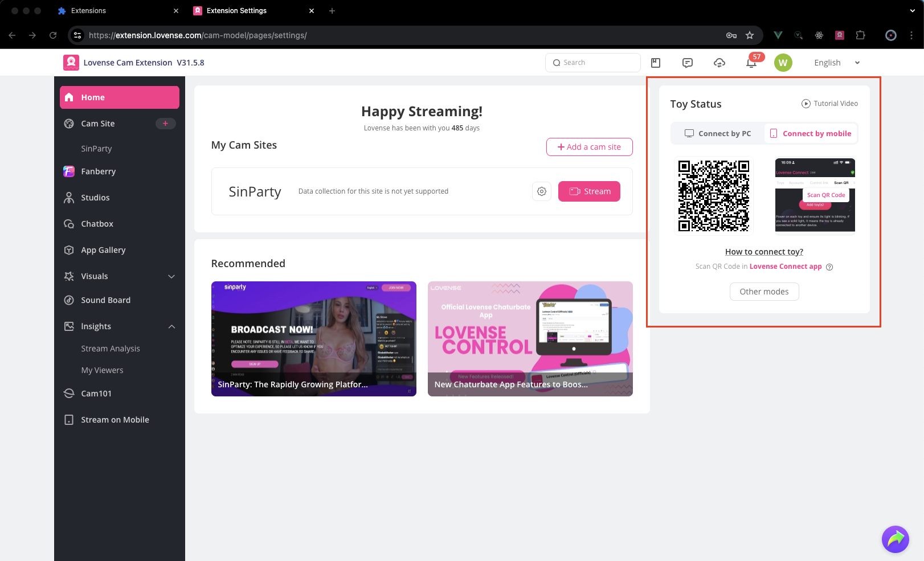Click the Stream button for SinParty
924x561 pixels.
[589, 191]
